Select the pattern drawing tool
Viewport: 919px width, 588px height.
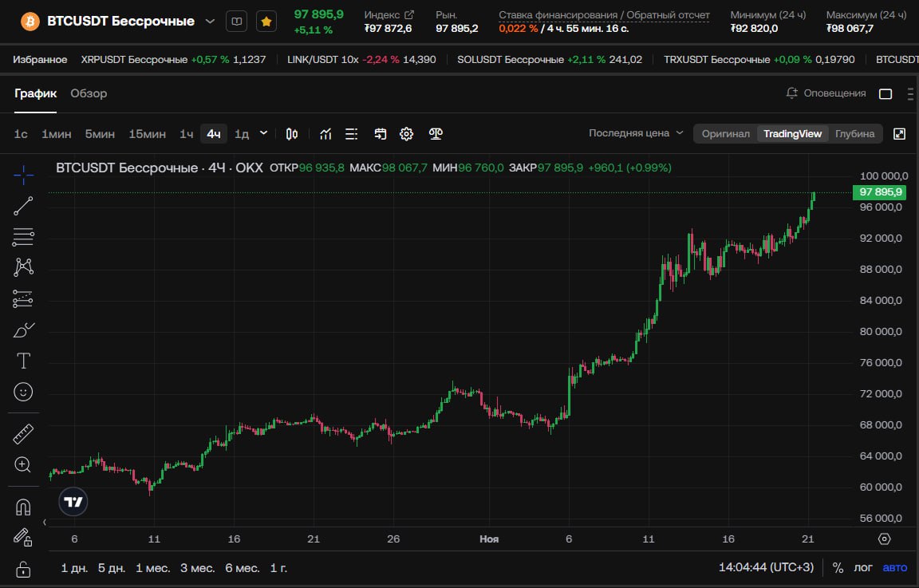coord(23,267)
